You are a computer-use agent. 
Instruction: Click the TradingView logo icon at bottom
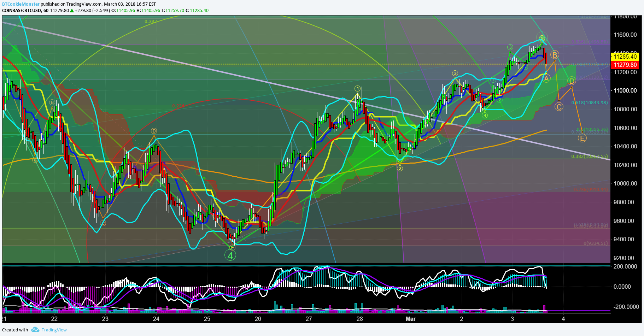(35, 330)
